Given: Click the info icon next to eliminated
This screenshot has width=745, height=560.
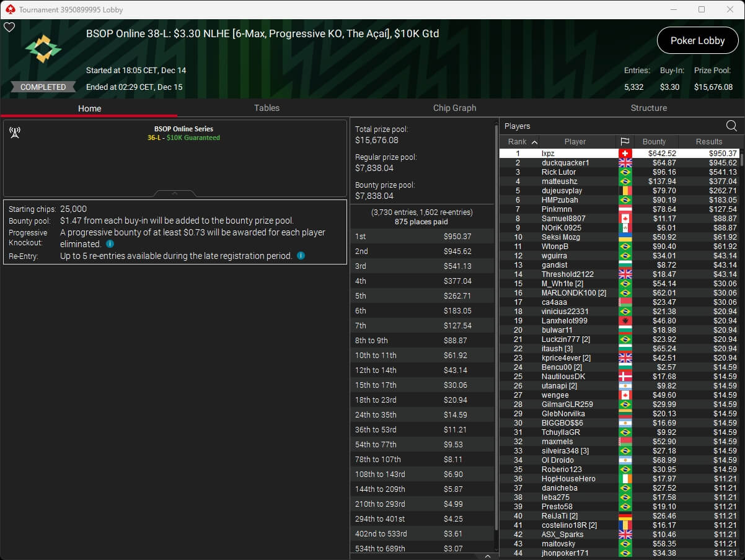Looking at the screenshot, I should coord(110,244).
